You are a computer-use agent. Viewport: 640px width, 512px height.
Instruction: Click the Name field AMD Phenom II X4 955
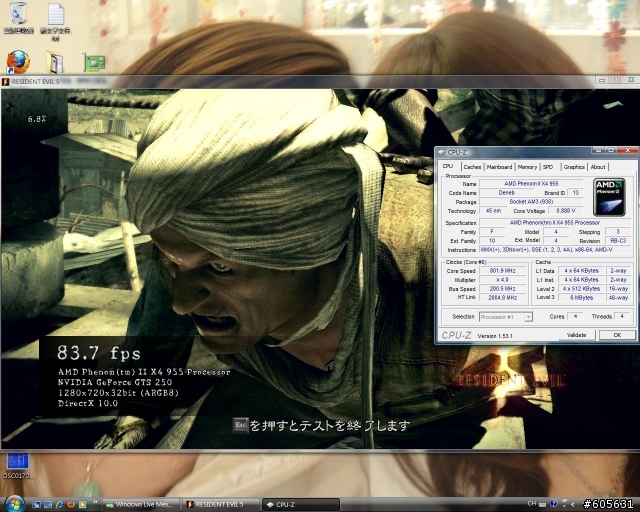point(531,184)
